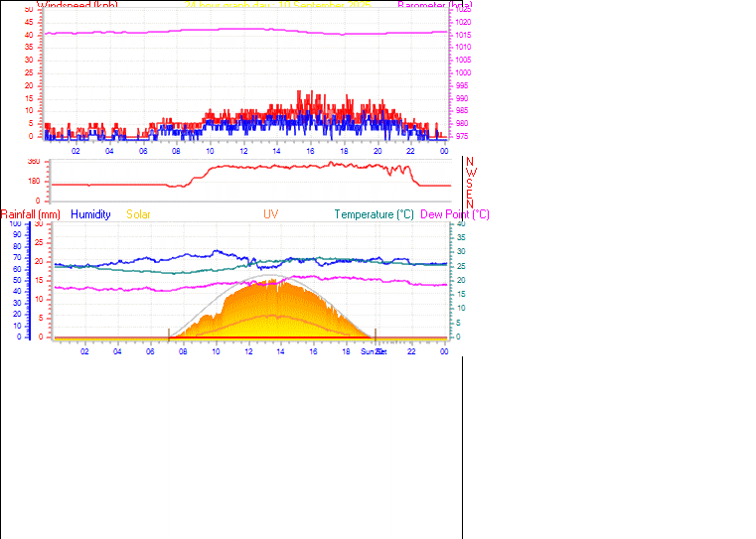Click the 180 label on wind direction axis
This screenshot has width=756, height=539.
[x=34, y=182]
